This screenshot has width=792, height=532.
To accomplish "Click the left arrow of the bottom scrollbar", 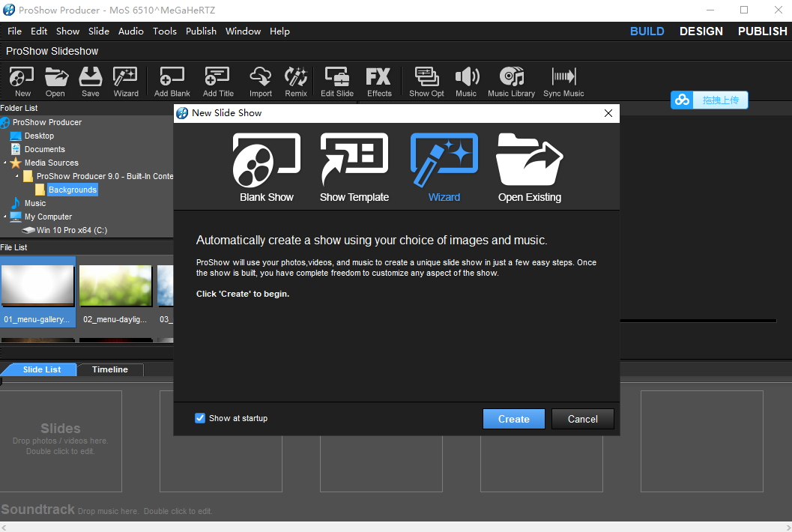I will 4,527.
